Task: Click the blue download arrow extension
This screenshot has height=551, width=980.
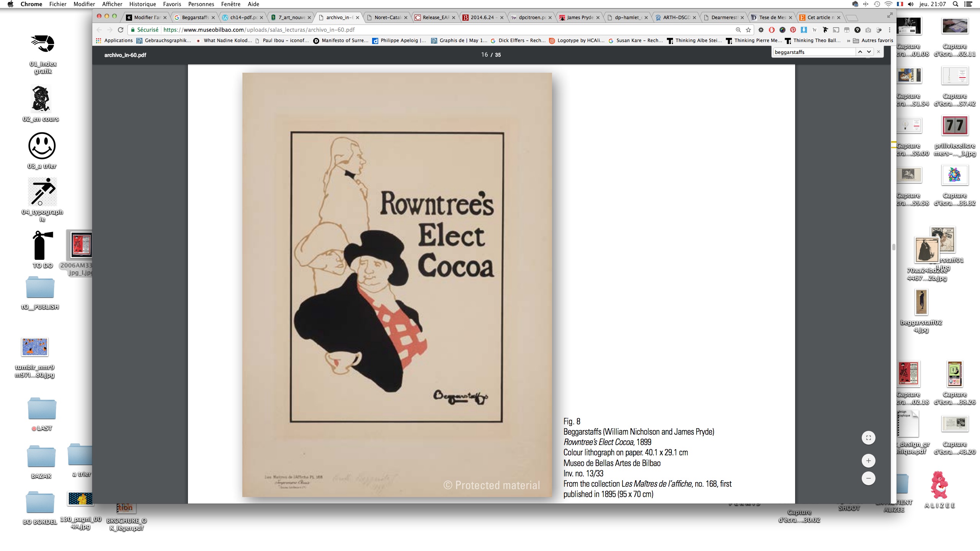Action: pyautogui.click(x=804, y=30)
